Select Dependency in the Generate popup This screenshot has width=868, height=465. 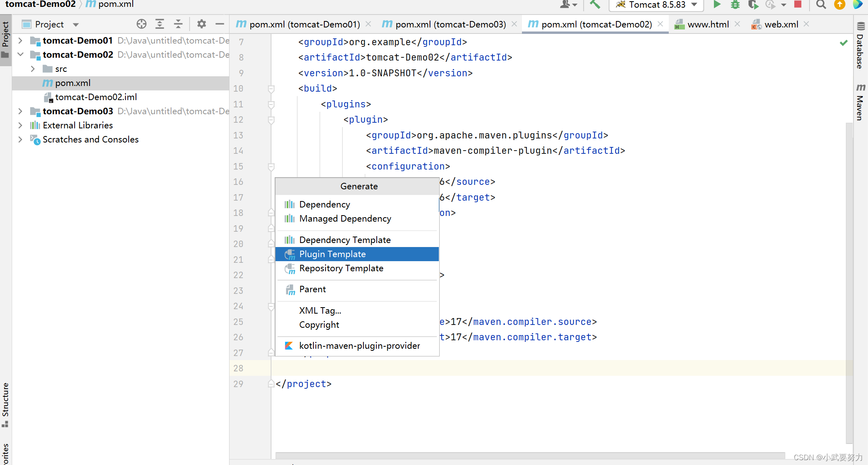tap(324, 205)
